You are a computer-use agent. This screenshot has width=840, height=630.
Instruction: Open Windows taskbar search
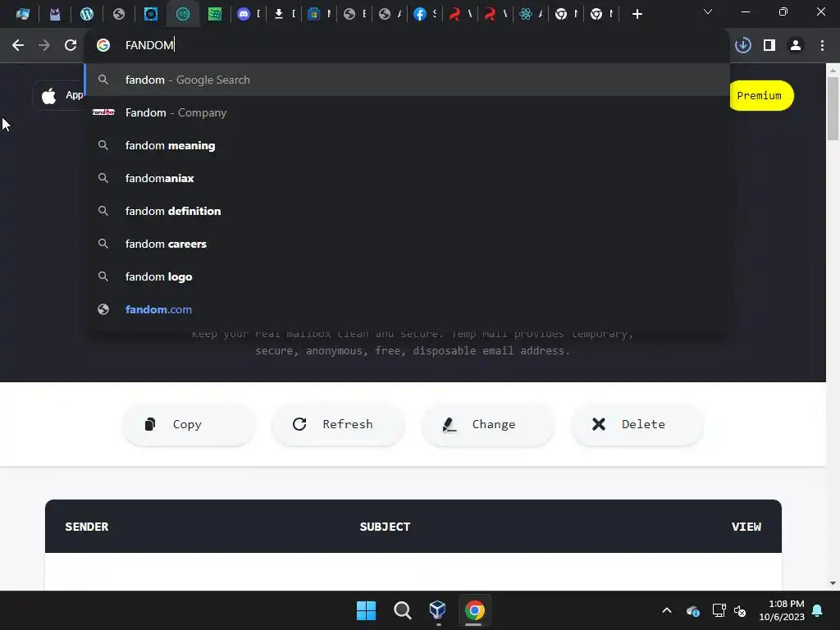point(402,610)
